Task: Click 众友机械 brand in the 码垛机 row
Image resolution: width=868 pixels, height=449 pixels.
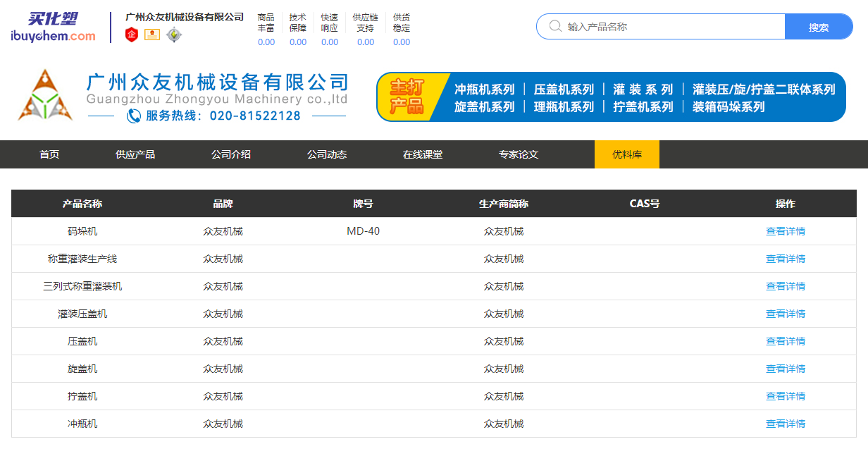Action: point(223,231)
